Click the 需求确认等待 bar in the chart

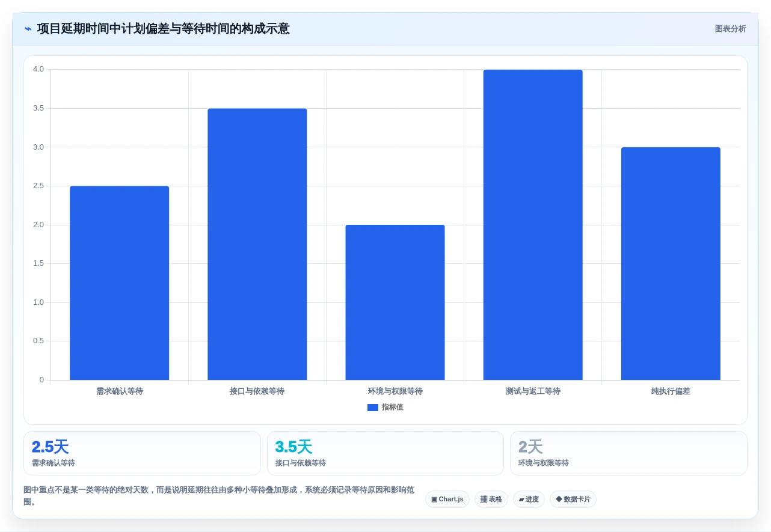point(119,283)
